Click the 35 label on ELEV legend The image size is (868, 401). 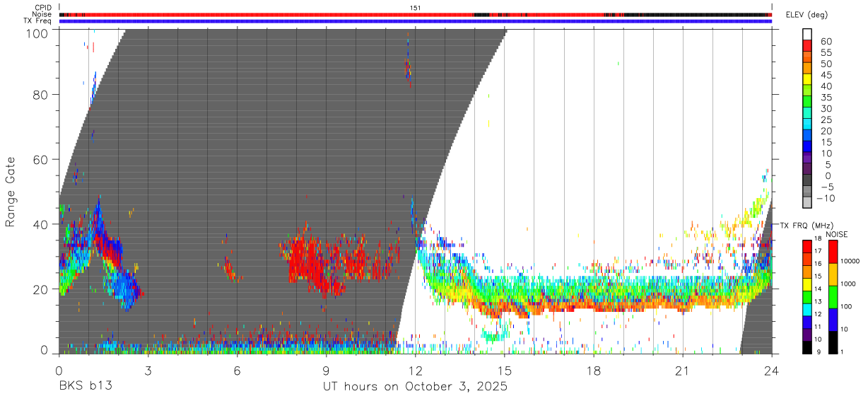[x=826, y=97]
